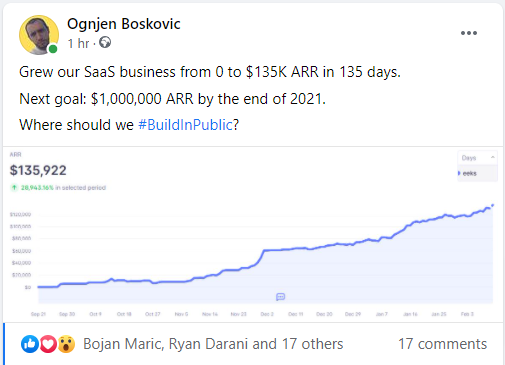The width and height of the screenshot is (505, 365).
Task: Click Ognjen Boskovic's profile picture
Action: (39, 35)
